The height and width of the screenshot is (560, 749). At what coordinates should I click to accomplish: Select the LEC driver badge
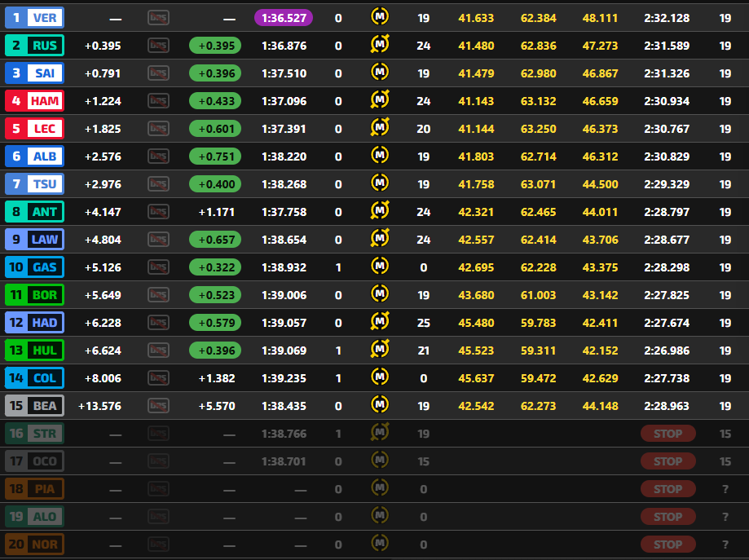[x=34, y=129]
